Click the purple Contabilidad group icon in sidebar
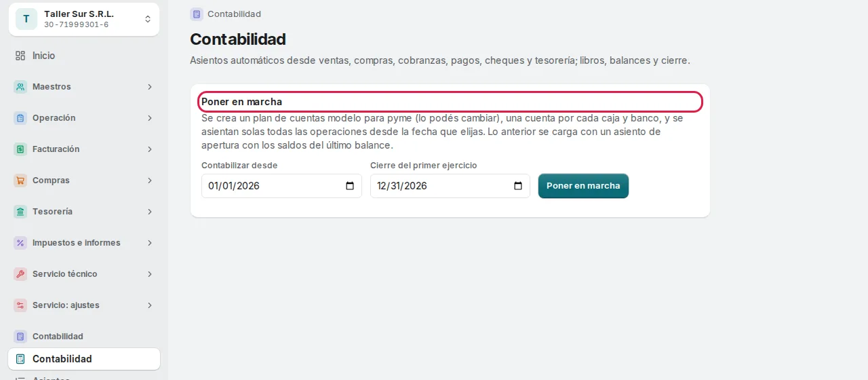Image resolution: width=868 pixels, height=380 pixels. tap(20, 337)
